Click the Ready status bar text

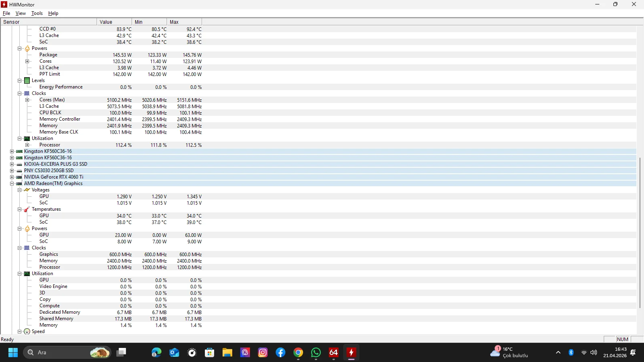[7, 339]
